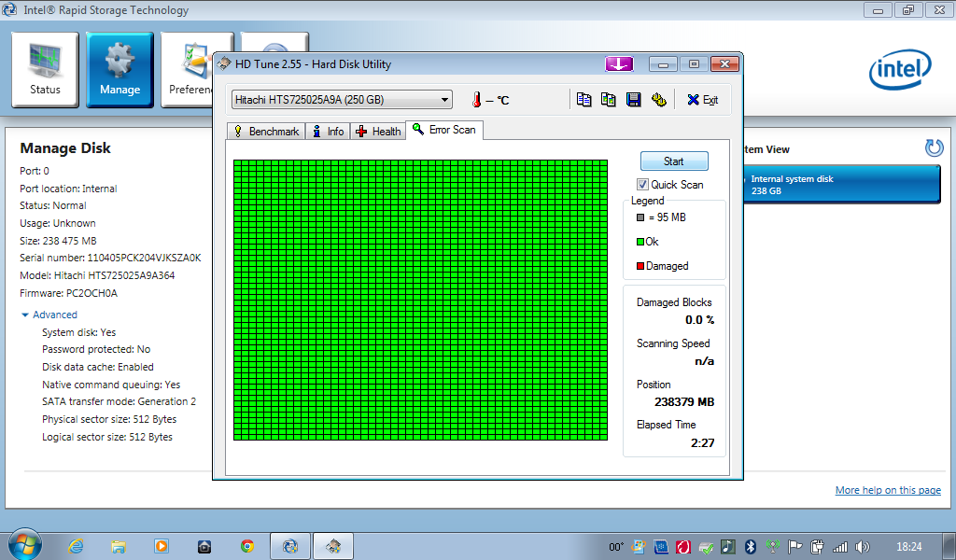Click 'Physical sector size: 512 Bytes' text
This screenshot has height=560, width=956.
point(109,419)
